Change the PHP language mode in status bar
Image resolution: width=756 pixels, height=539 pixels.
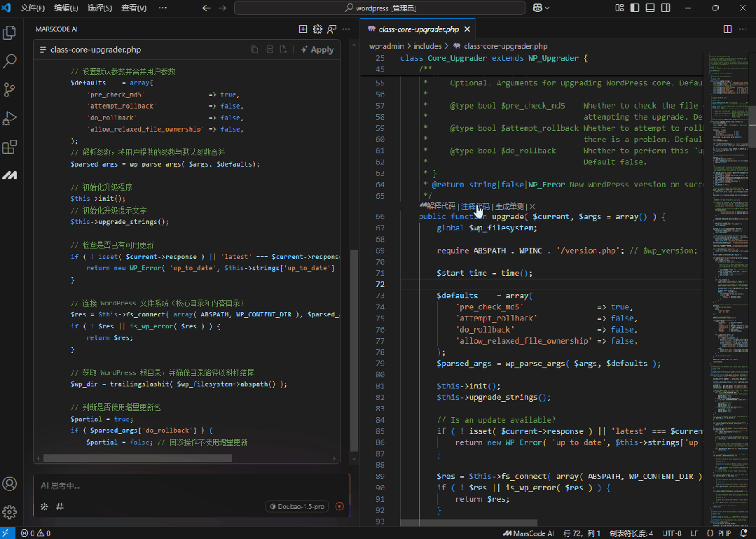tap(724, 533)
